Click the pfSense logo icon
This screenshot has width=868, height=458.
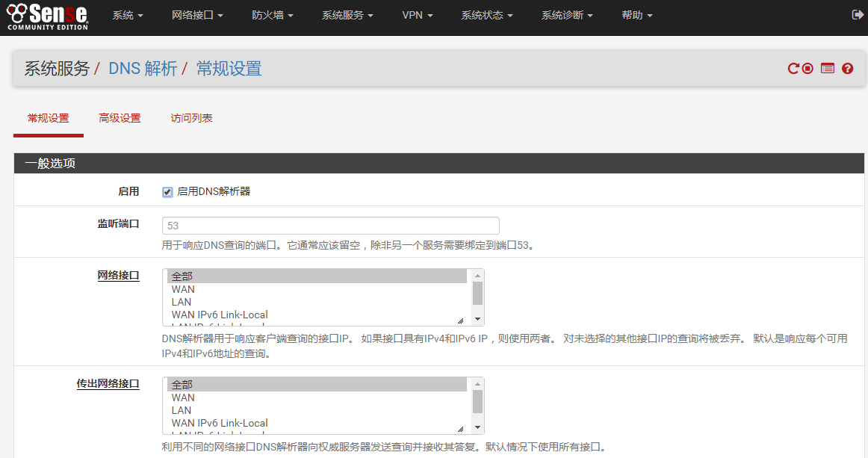(x=47, y=16)
